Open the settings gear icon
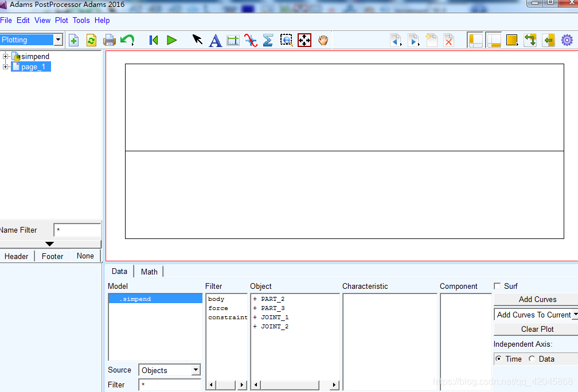This screenshot has width=578, height=392. (567, 40)
